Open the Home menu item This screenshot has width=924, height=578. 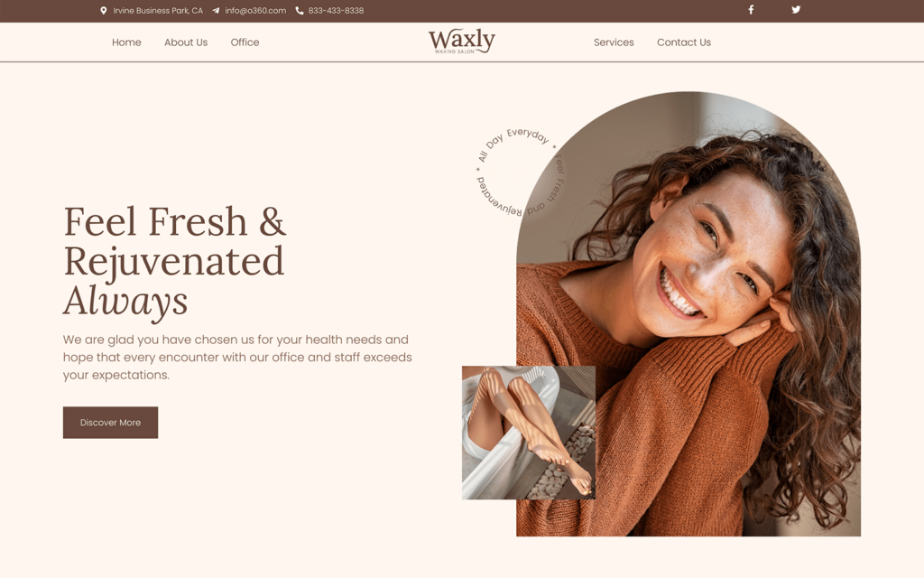pos(126,42)
